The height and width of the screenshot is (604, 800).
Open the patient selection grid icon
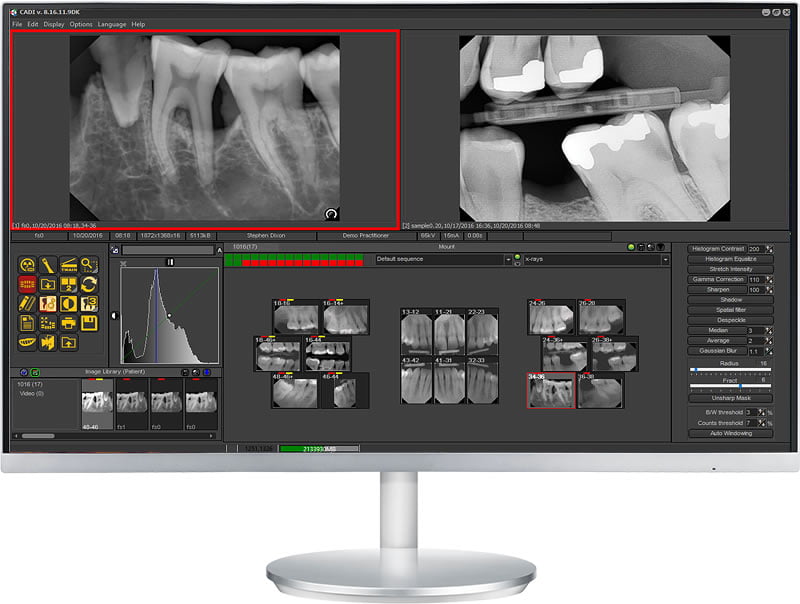pyautogui.click(x=68, y=284)
